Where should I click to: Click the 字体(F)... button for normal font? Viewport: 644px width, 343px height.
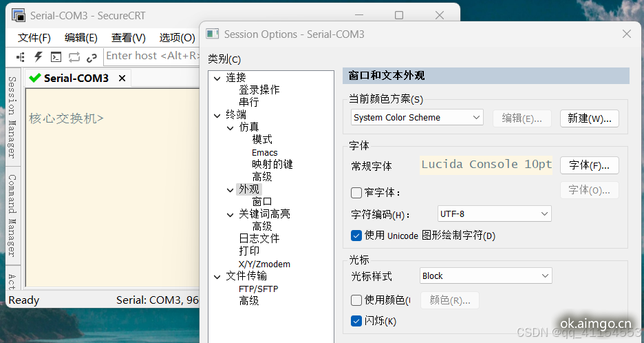(x=589, y=165)
